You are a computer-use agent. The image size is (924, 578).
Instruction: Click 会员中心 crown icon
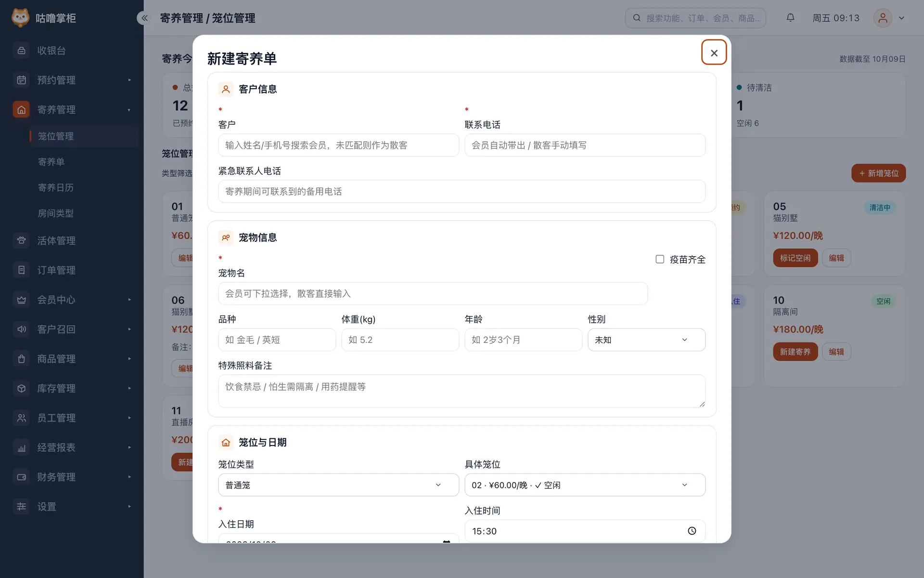click(x=21, y=300)
